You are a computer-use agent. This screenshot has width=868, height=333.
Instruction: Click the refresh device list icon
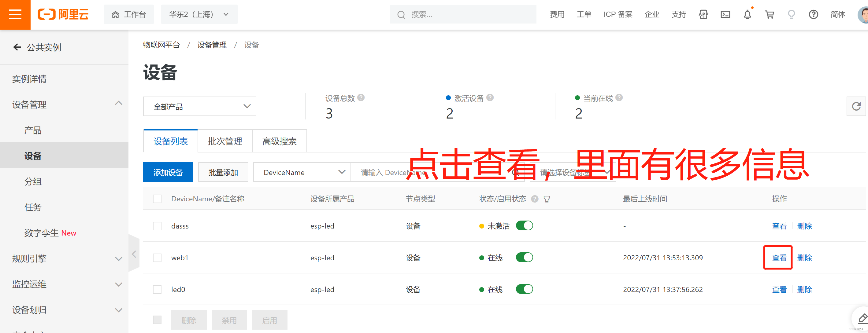[x=856, y=106]
